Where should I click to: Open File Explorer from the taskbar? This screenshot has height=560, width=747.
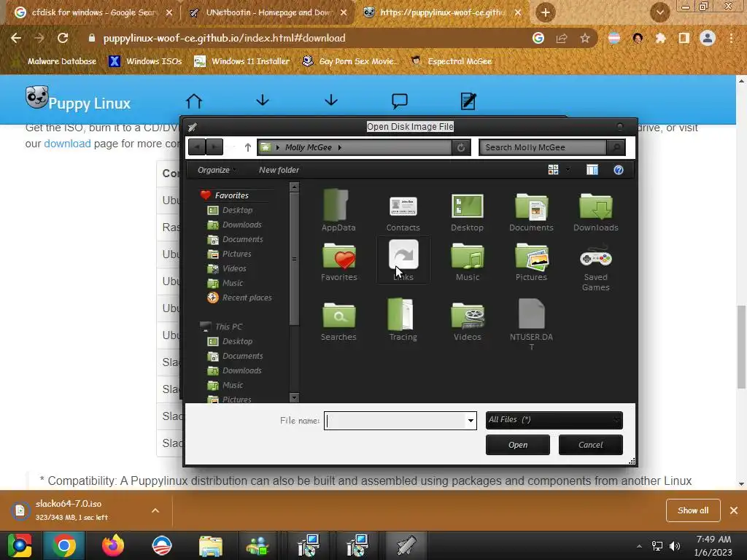coord(211,545)
